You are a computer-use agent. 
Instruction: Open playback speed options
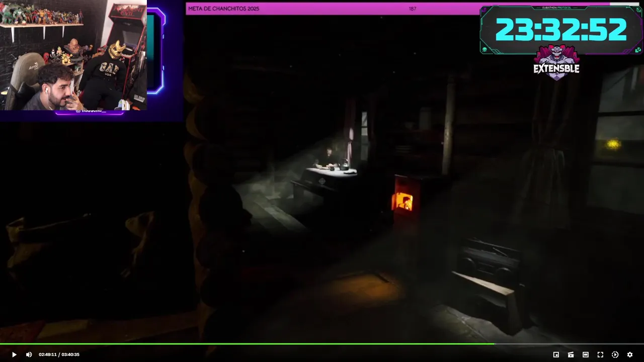615,354
